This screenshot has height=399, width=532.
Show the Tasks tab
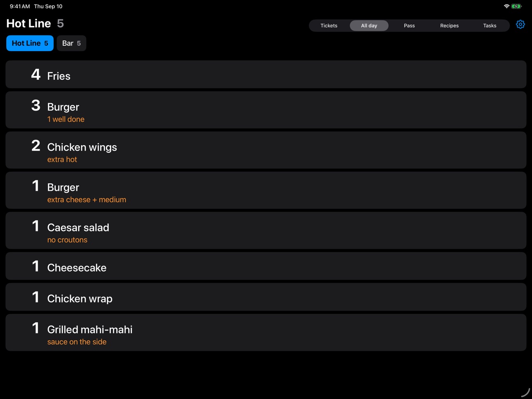pyautogui.click(x=490, y=26)
